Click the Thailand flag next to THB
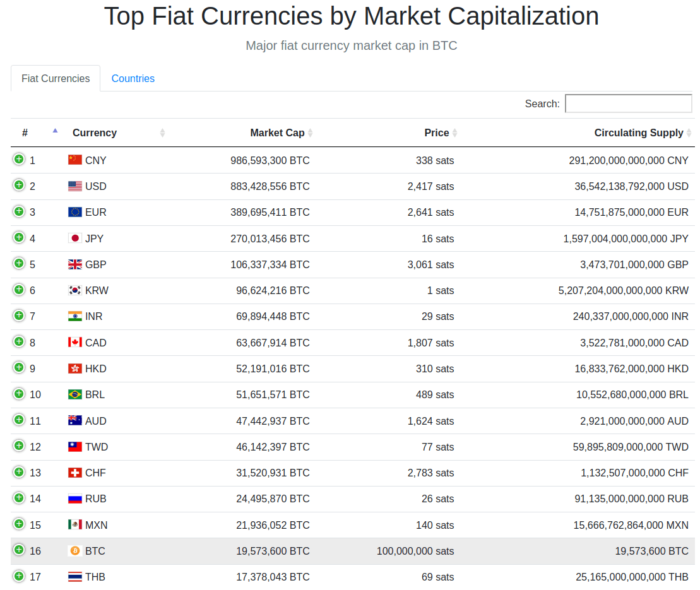 coord(75,577)
